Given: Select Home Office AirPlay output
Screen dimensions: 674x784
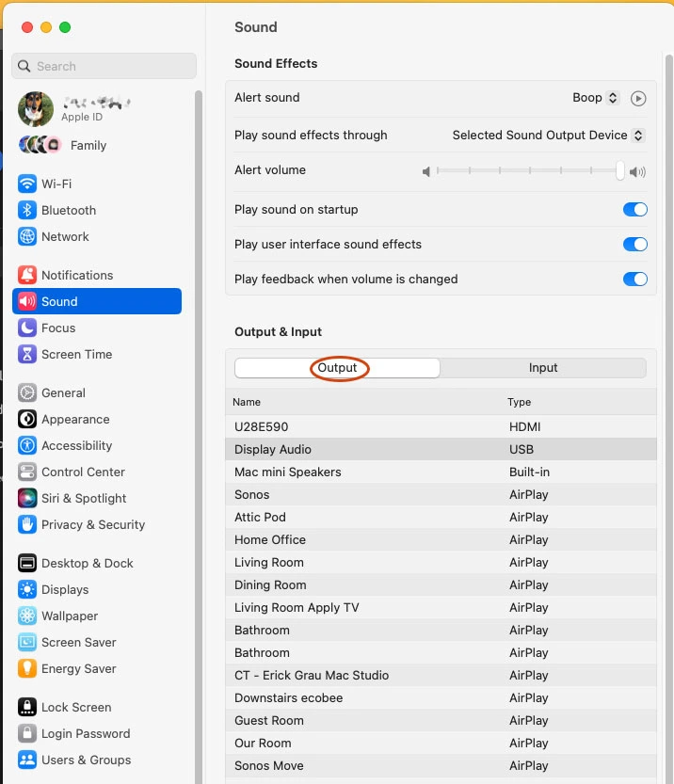Looking at the screenshot, I should pos(441,540).
